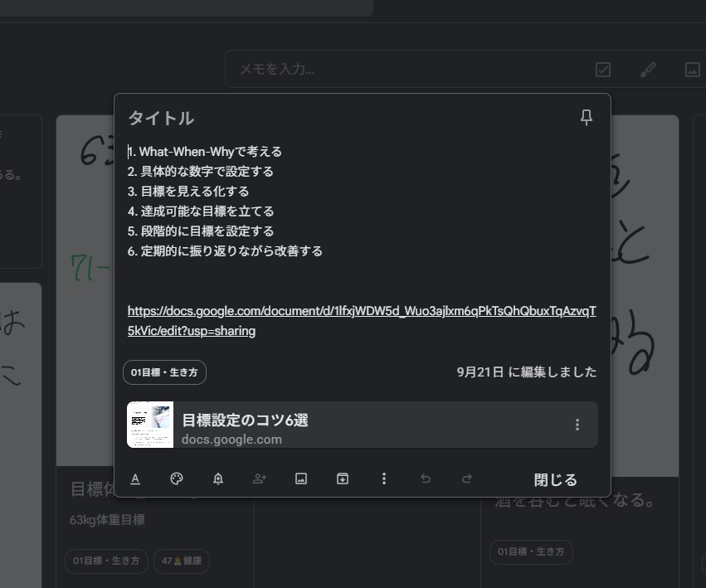Click the メモを入力 input field

398,70
